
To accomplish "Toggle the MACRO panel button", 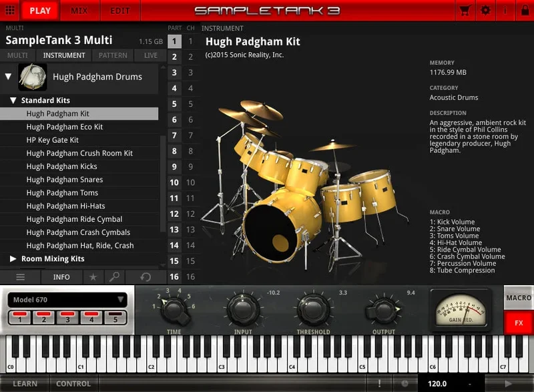I will coord(519,298).
